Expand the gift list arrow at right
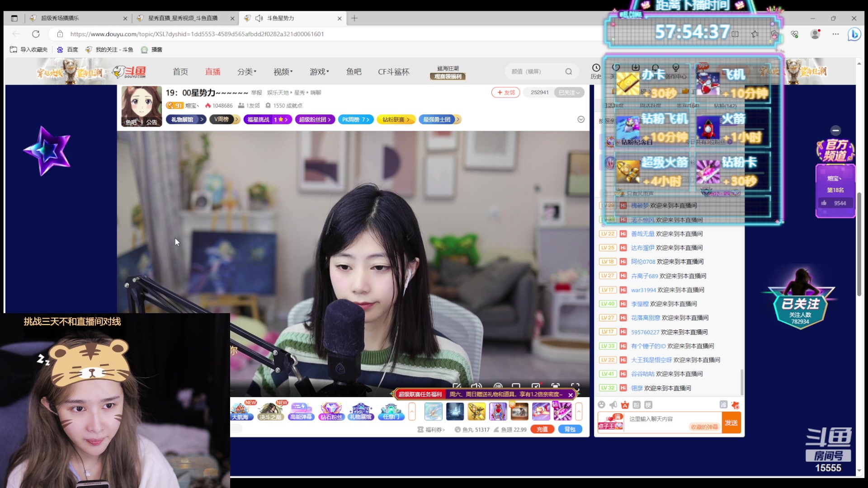 (x=579, y=411)
